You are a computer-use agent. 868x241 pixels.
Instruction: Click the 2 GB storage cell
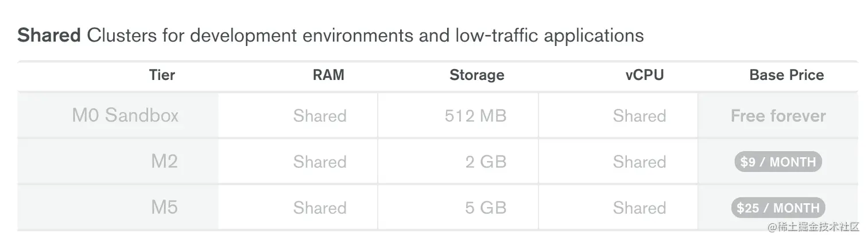pyautogui.click(x=486, y=162)
